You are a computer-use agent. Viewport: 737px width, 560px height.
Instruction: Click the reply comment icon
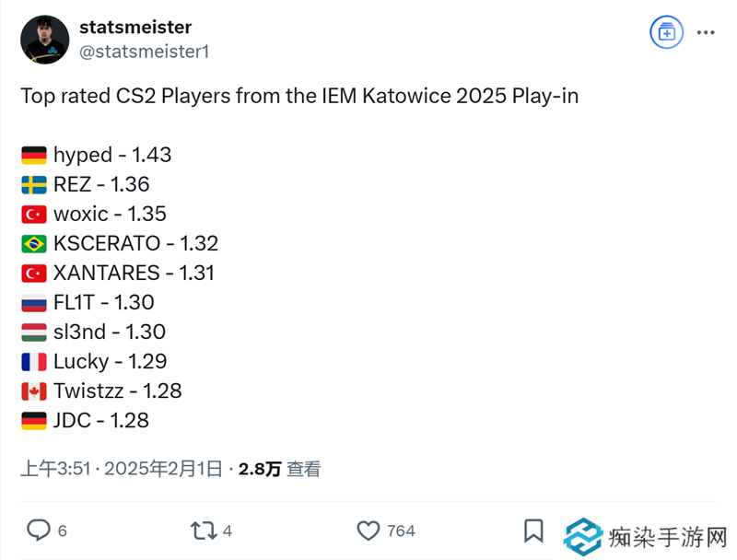[x=38, y=531]
